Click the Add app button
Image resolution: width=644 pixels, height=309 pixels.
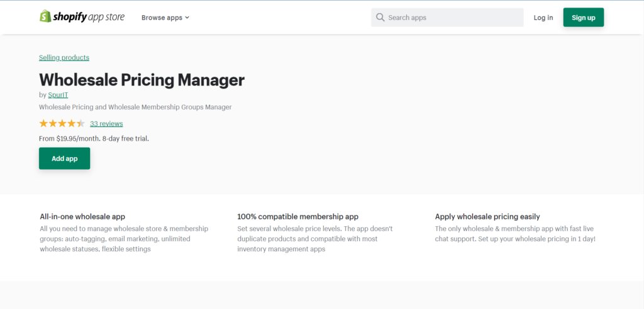[65, 158]
